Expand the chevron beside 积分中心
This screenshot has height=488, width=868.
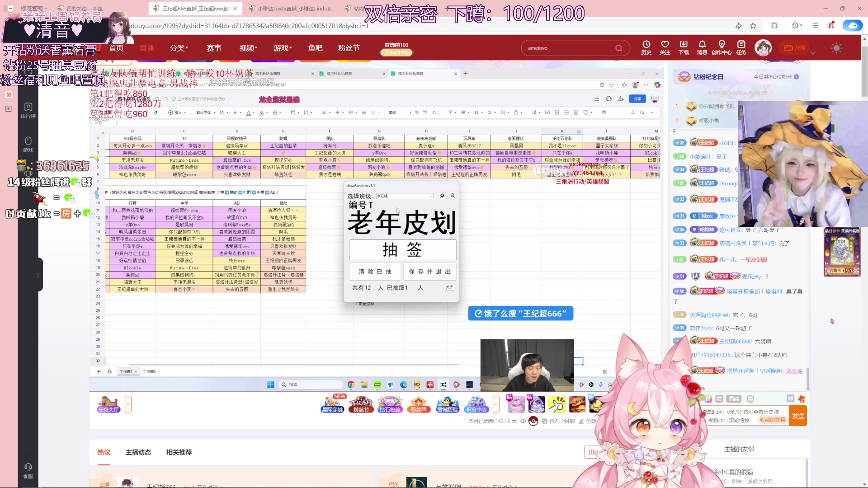pos(496,404)
